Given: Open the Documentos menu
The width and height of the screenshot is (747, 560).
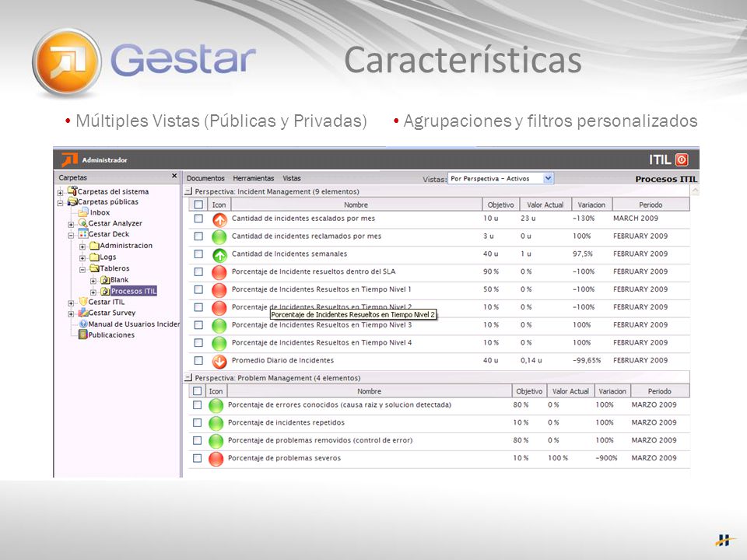Looking at the screenshot, I should click(205, 178).
